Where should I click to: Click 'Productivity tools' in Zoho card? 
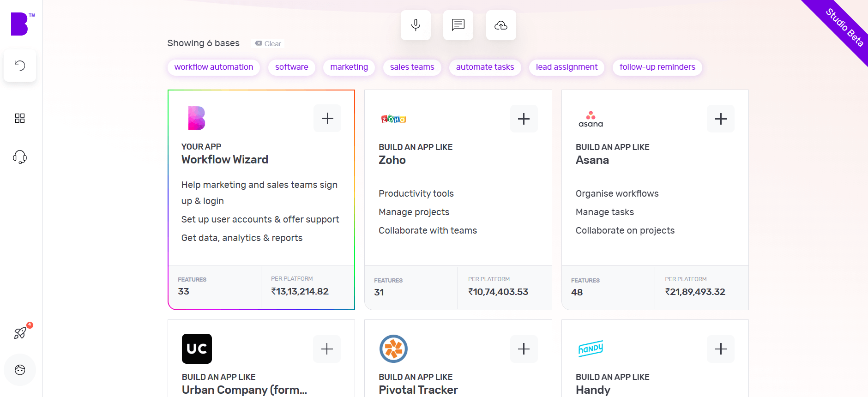click(x=416, y=193)
